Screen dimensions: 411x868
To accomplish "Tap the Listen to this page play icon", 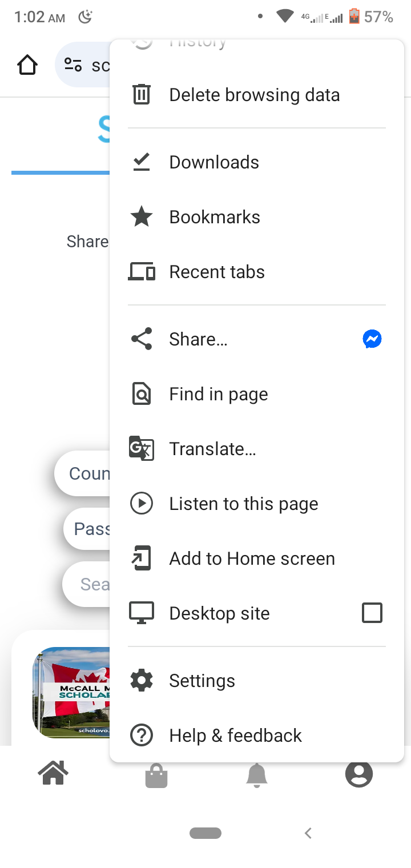I will pyautogui.click(x=141, y=504).
